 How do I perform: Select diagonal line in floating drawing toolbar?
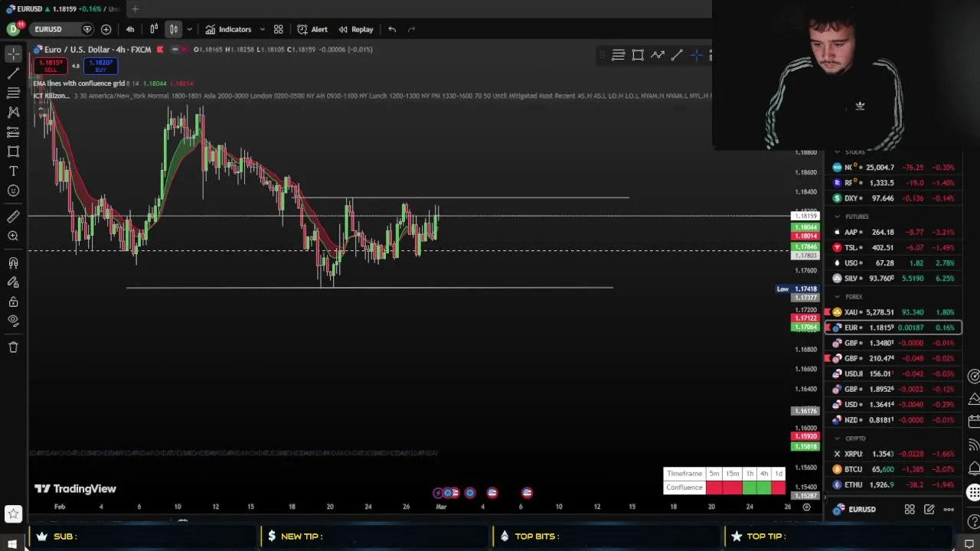(677, 55)
